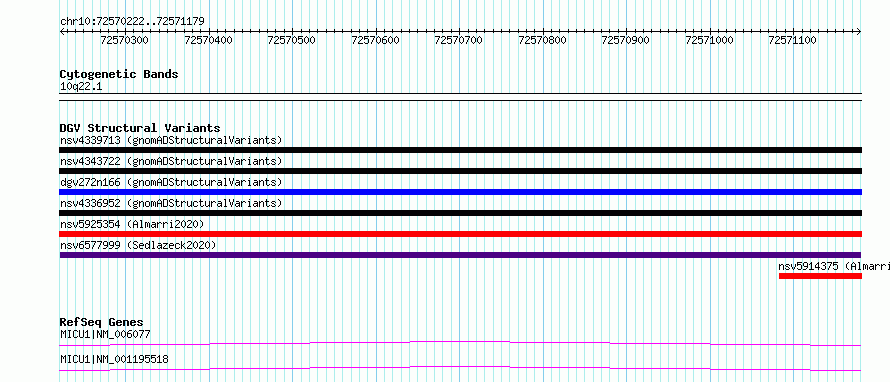Select ruler position 72570800
This screenshot has width=890, height=382.
542,40
